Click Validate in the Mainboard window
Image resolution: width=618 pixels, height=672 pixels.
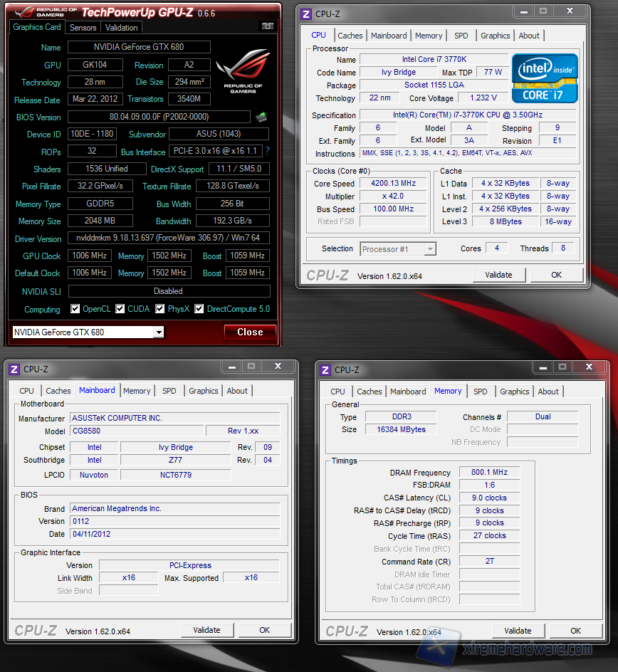coord(206,630)
